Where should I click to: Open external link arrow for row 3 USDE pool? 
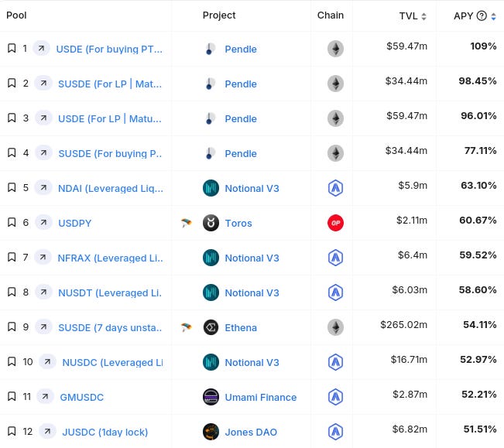43,118
